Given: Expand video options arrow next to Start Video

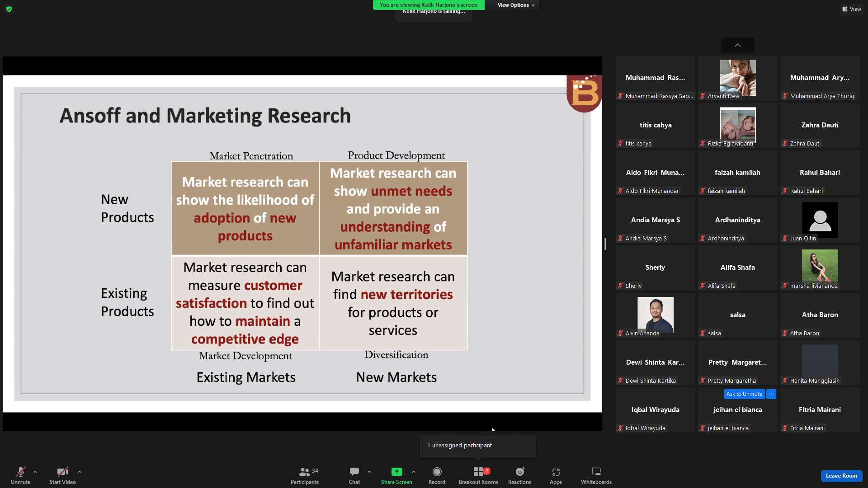Looking at the screenshot, I should [80, 472].
